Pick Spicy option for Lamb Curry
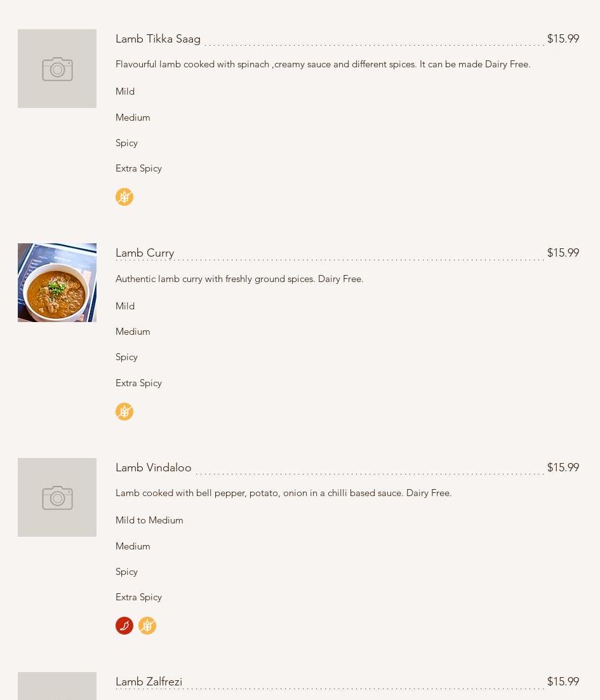Viewport: 600px width, 700px height. tap(126, 357)
